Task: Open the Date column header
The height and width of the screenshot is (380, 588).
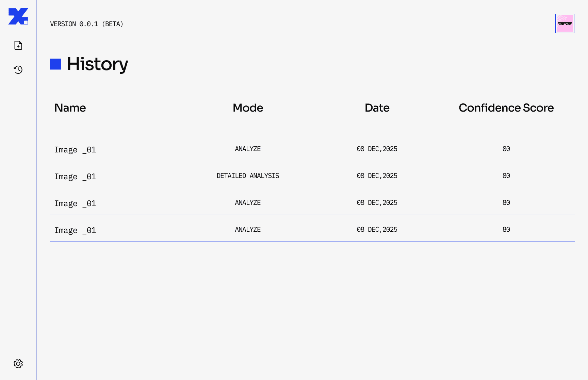Action: (x=377, y=108)
